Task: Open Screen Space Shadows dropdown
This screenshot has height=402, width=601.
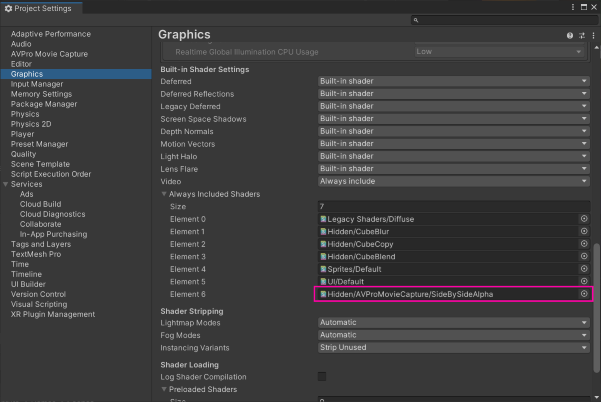Action: (x=453, y=119)
